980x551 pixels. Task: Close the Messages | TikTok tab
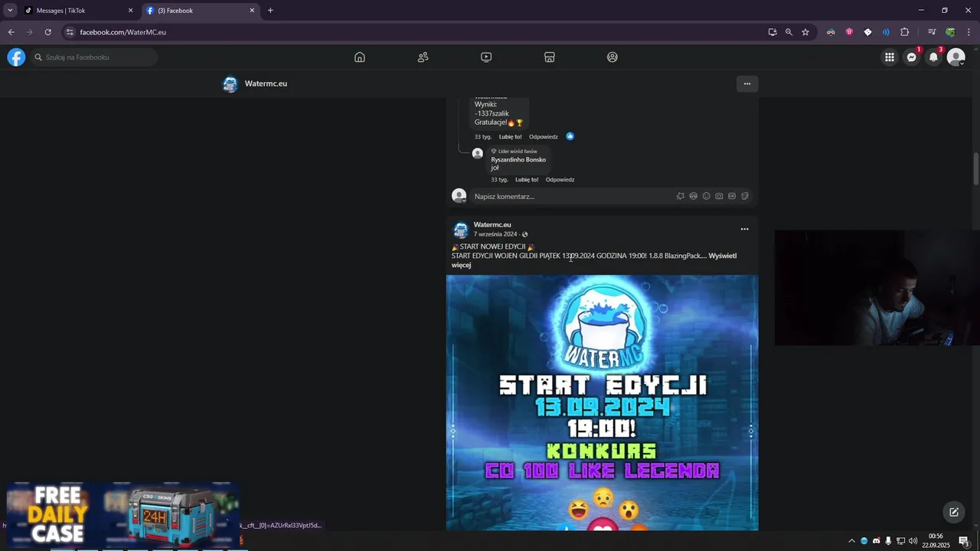[130, 11]
